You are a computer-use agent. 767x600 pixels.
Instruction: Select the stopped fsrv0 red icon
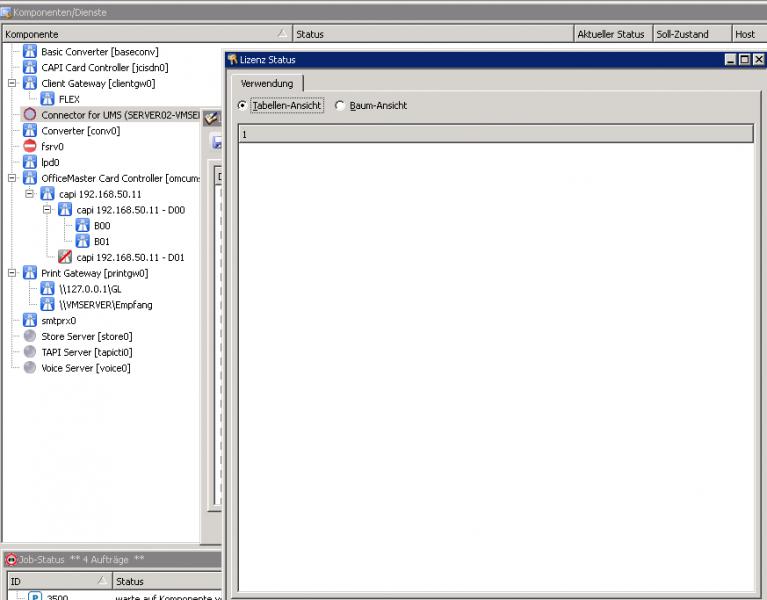tap(30, 146)
